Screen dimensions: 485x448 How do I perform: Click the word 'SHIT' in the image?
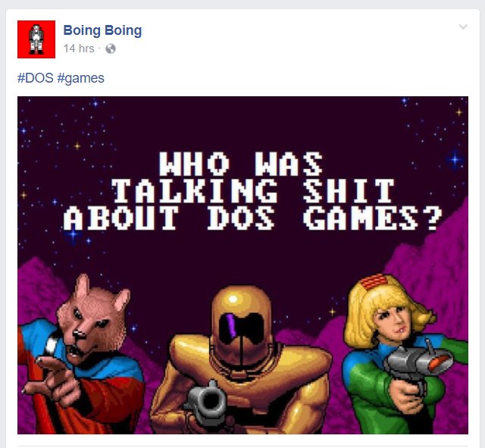click(349, 190)
